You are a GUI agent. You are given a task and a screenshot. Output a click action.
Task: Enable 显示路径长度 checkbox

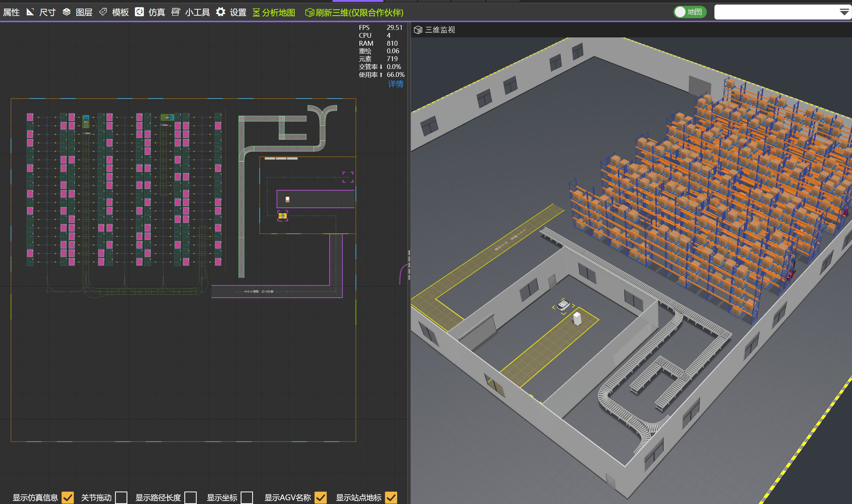tap(191, 497)
